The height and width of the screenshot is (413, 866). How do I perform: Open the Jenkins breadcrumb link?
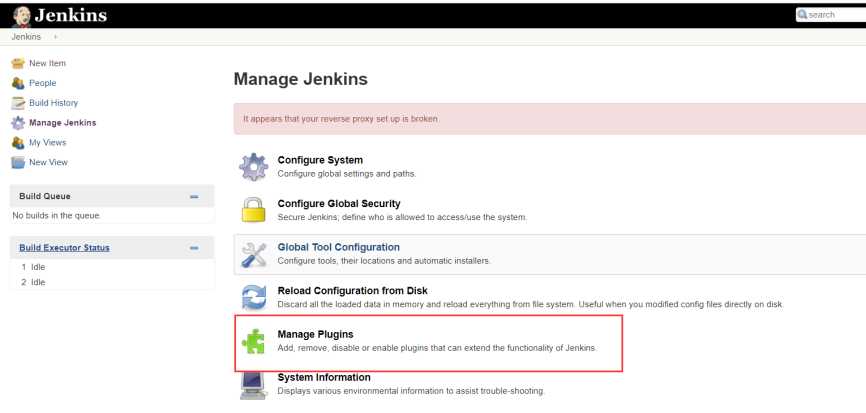[x=26, y=37]
